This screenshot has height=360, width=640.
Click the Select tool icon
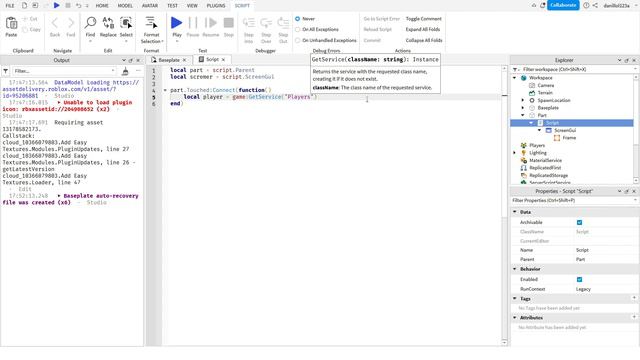[126, 23]
